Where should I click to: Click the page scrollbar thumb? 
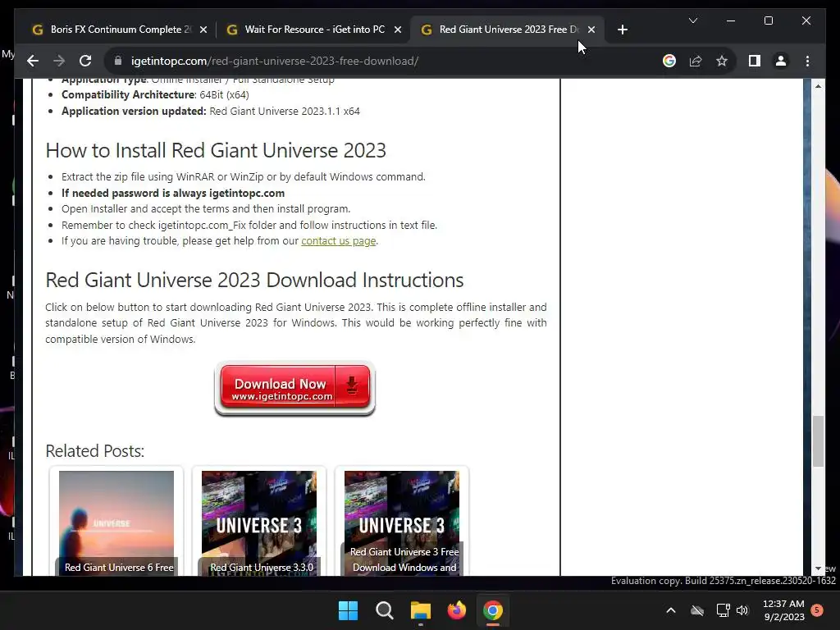(x=818, y=441)
